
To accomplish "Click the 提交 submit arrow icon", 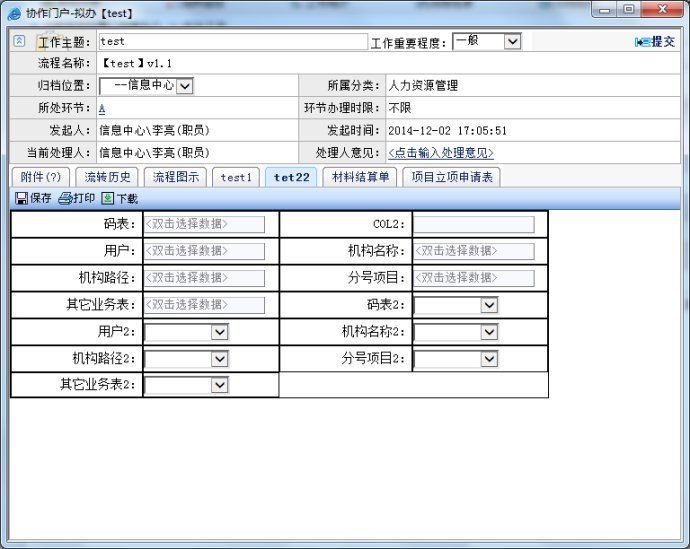I will coord(642,42).
